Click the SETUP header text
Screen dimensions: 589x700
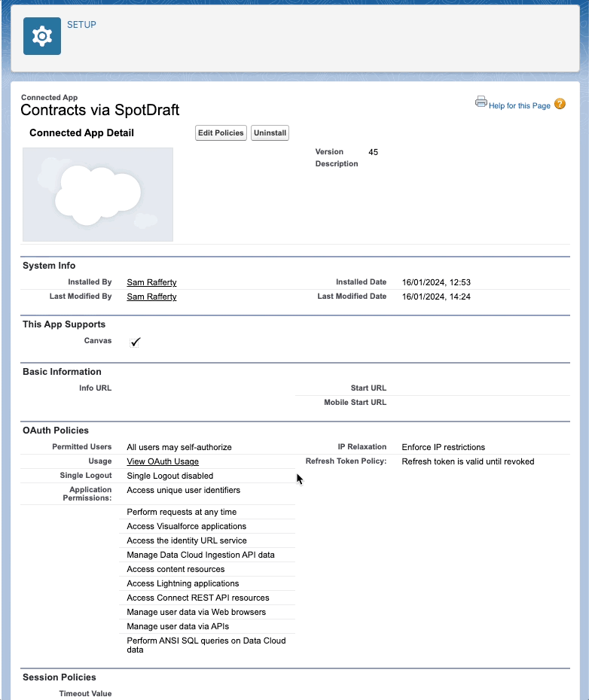click(x=81, y=25)
